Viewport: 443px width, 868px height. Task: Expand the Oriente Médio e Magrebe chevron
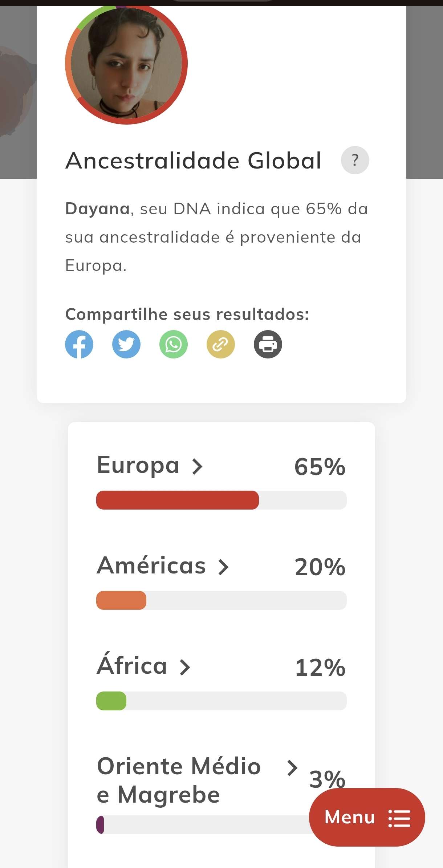[292, 768]
